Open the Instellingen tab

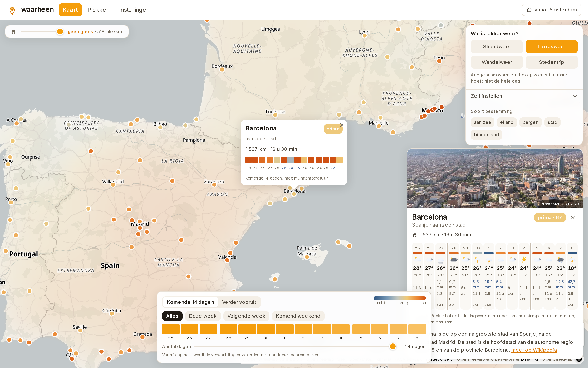[x=134, y=10]
